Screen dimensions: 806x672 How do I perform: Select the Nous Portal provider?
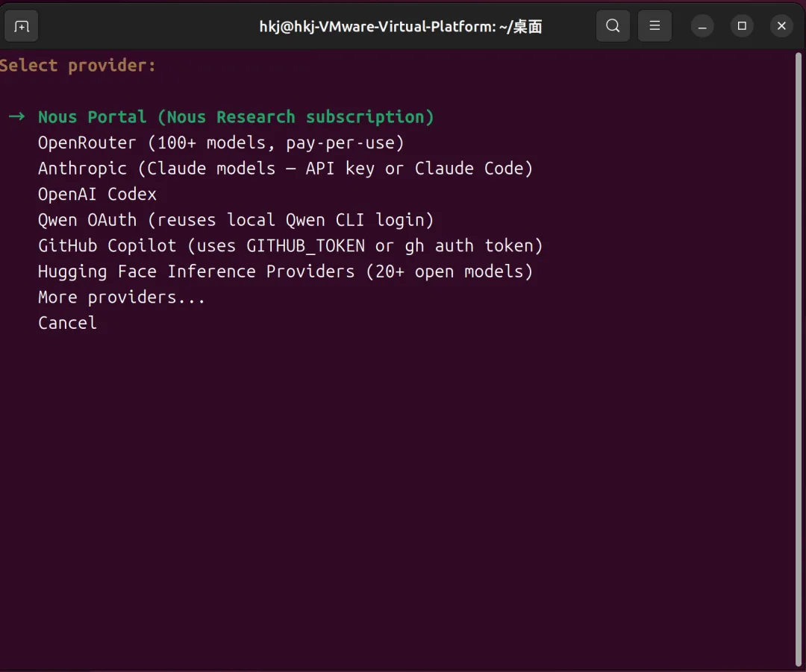coord(236,117)
